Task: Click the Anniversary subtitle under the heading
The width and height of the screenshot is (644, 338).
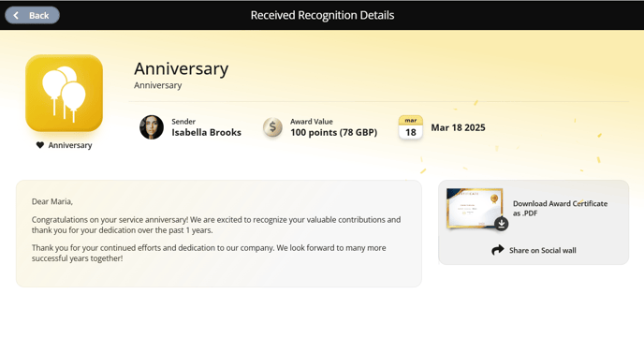Action: [157, 85]
